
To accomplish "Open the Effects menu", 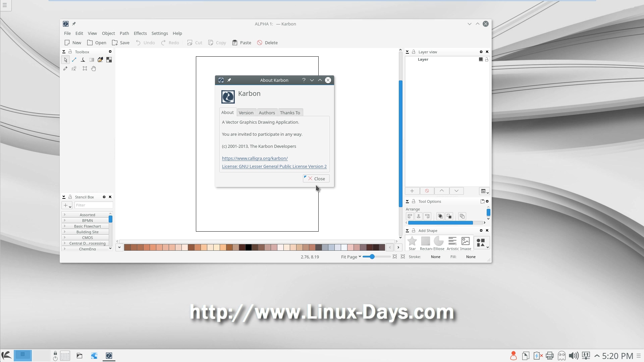I will [x=140, y=33].
